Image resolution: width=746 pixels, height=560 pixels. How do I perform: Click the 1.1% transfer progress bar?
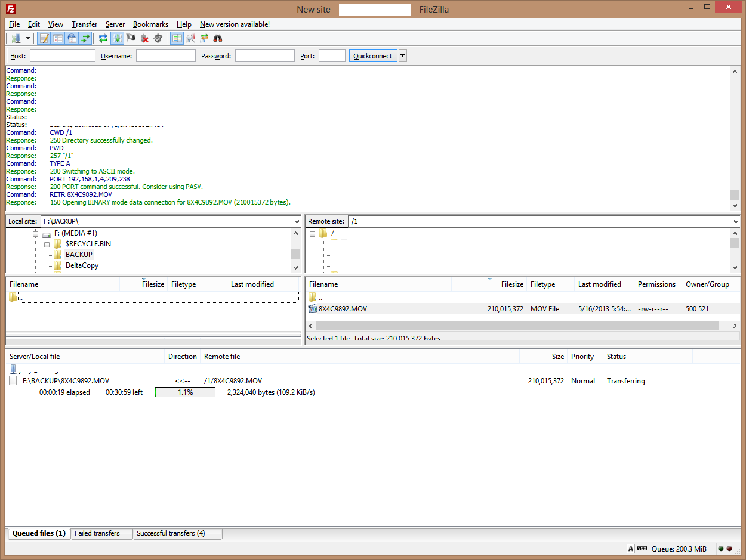pos(185,392)
